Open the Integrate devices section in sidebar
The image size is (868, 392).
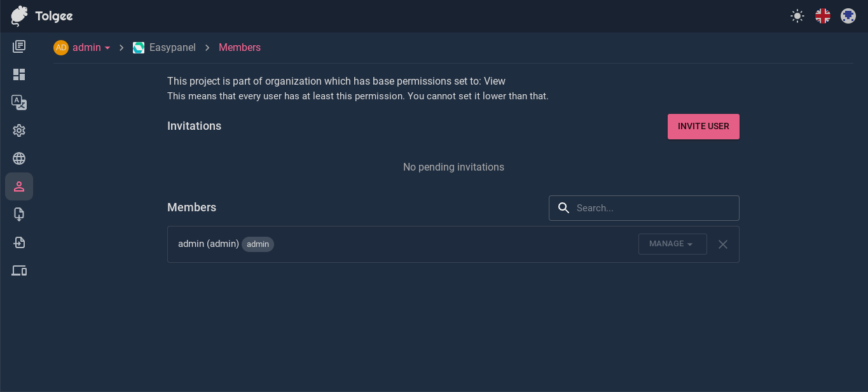[19, 270]
